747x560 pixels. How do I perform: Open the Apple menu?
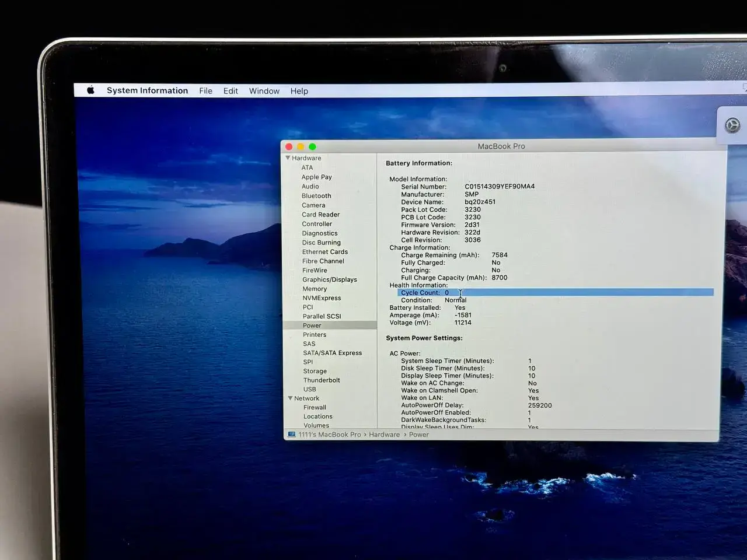[90, 90]
